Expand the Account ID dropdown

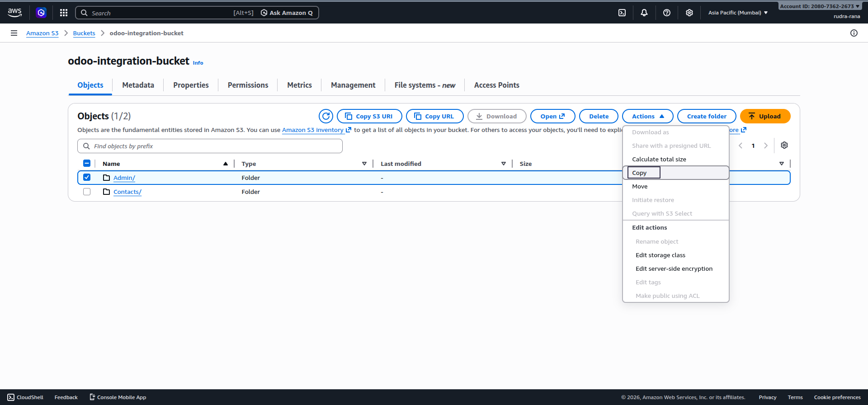pos(820,6)
